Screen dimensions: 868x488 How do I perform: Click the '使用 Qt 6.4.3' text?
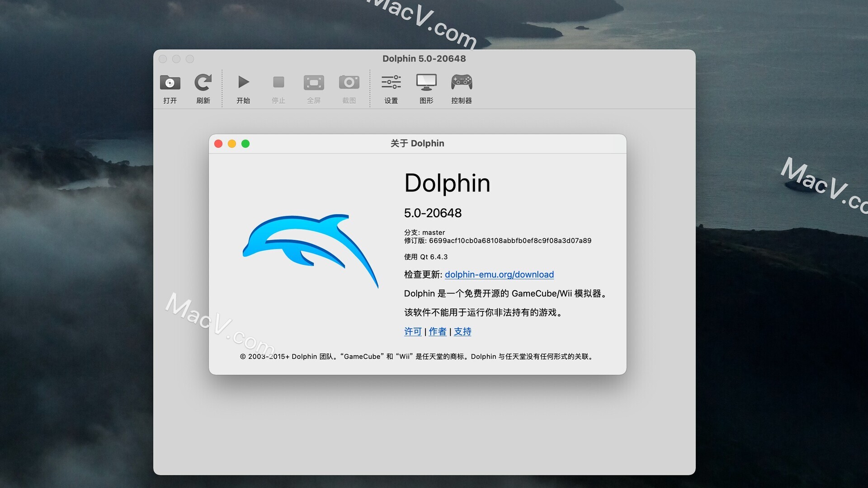pos(426,257)
